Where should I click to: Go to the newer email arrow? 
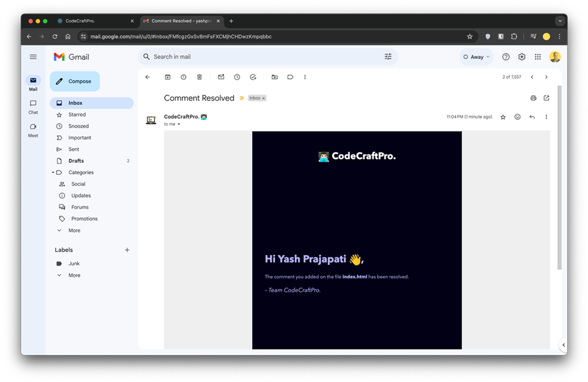pyautogui.click(x=532, y=77)
